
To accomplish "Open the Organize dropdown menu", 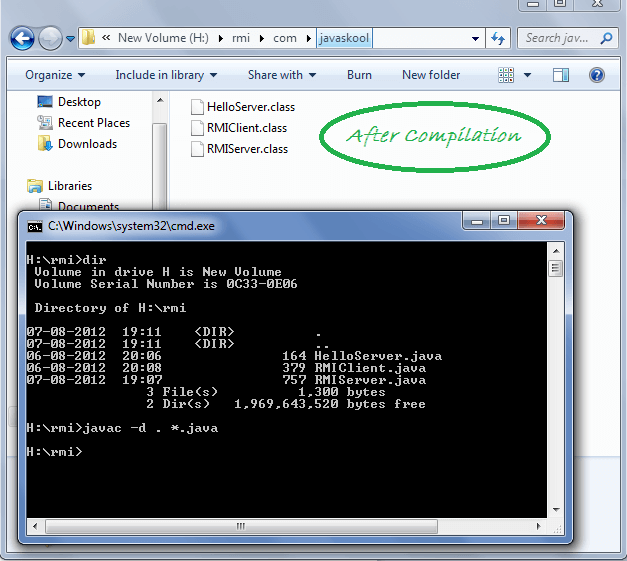I will pyautogui.click(x=55, y=75).
